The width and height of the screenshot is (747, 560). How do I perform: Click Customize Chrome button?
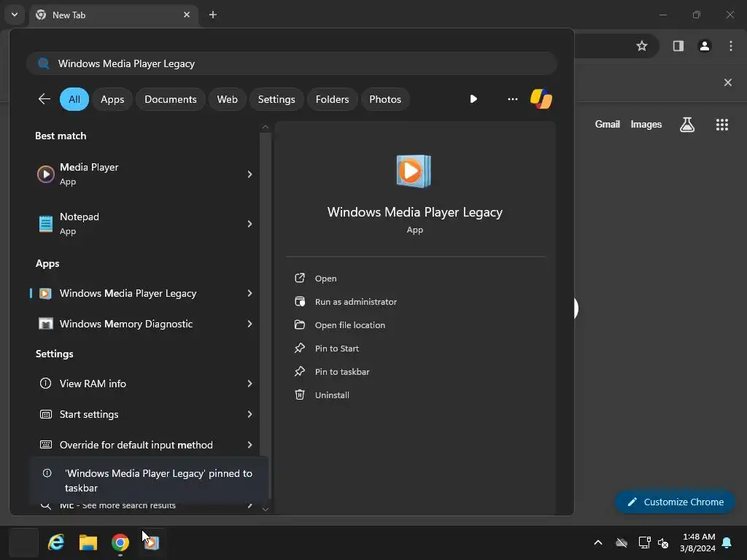tap(675, 502)
